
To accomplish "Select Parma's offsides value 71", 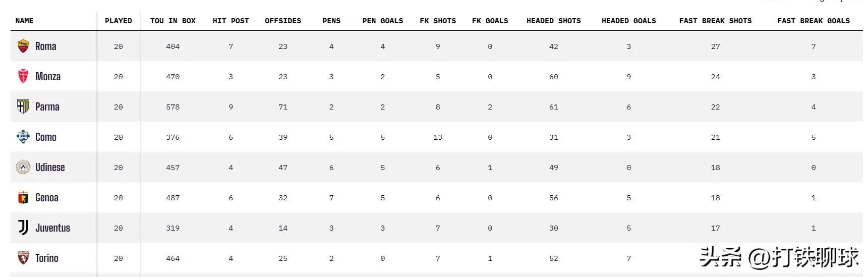I will coord(283,107).
